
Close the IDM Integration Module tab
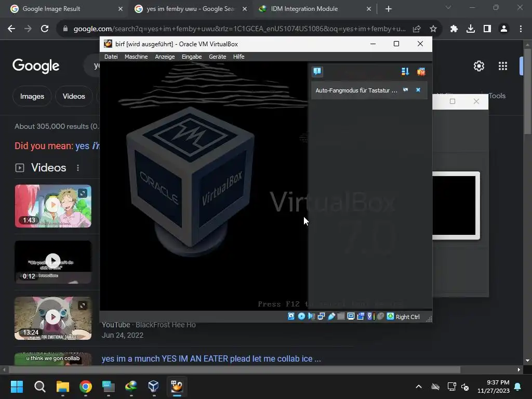pos(369,9)
